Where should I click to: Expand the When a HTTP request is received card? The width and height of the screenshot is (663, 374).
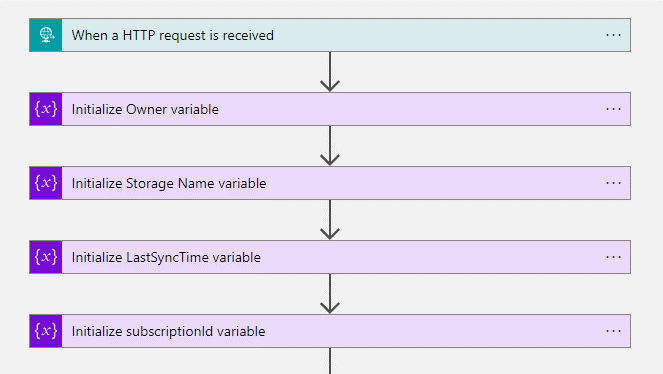(330, 35)
